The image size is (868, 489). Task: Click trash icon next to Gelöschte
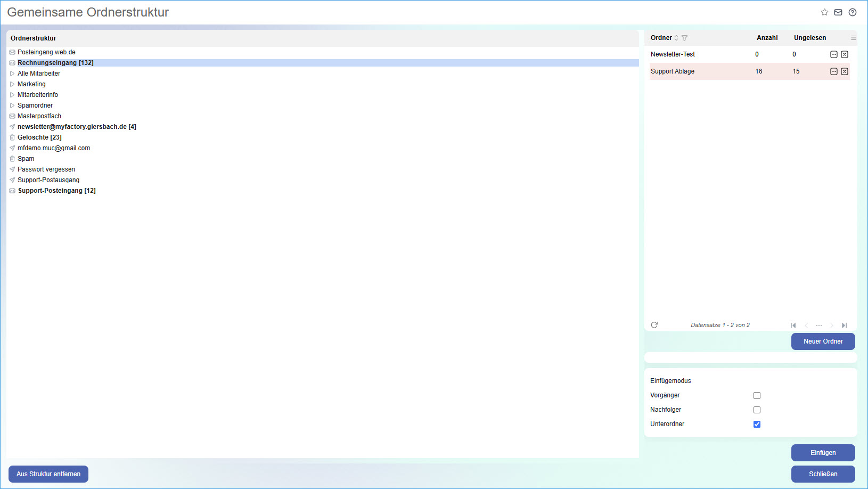[x=12, y=137]
